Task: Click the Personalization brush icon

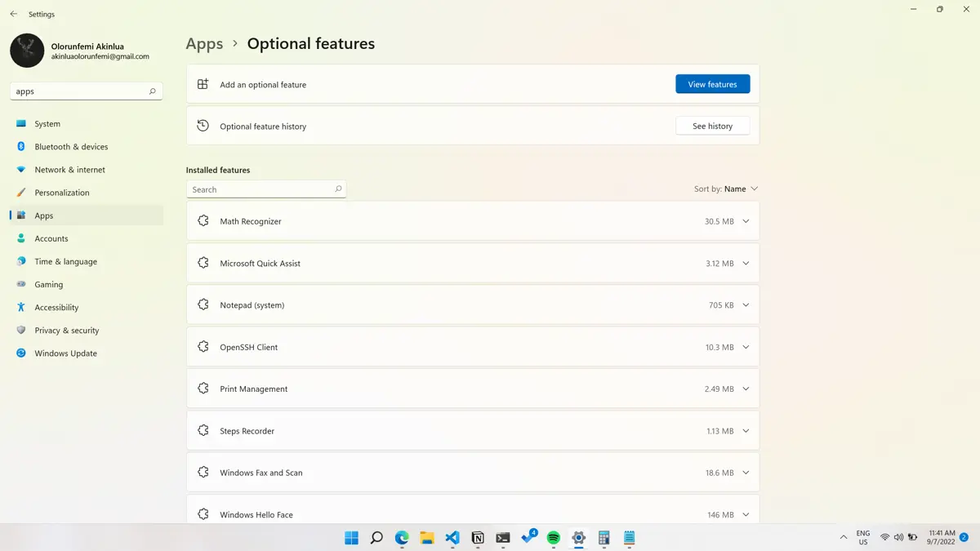Action: 21,193
